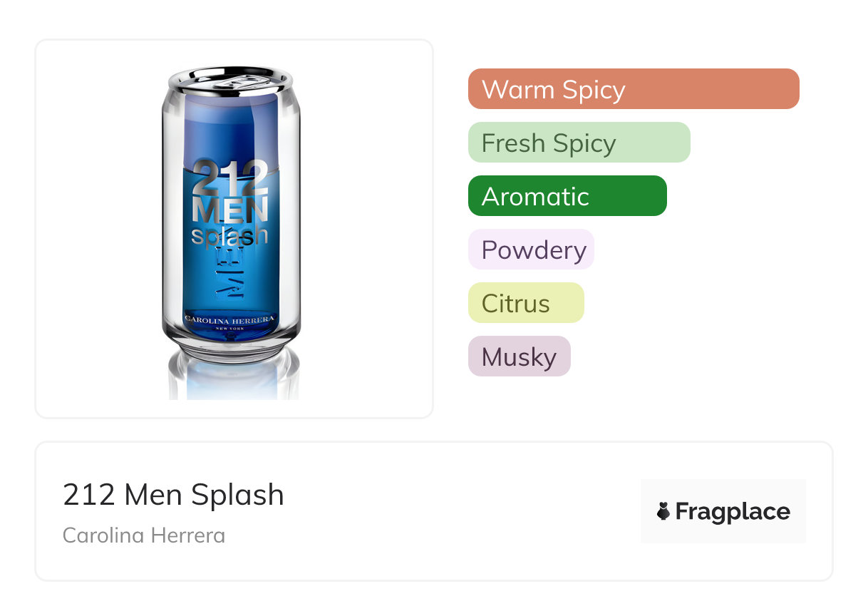Click the can's reflection beneath the bottle
This screenshot has height=616, width=868.
pos(233,378)
